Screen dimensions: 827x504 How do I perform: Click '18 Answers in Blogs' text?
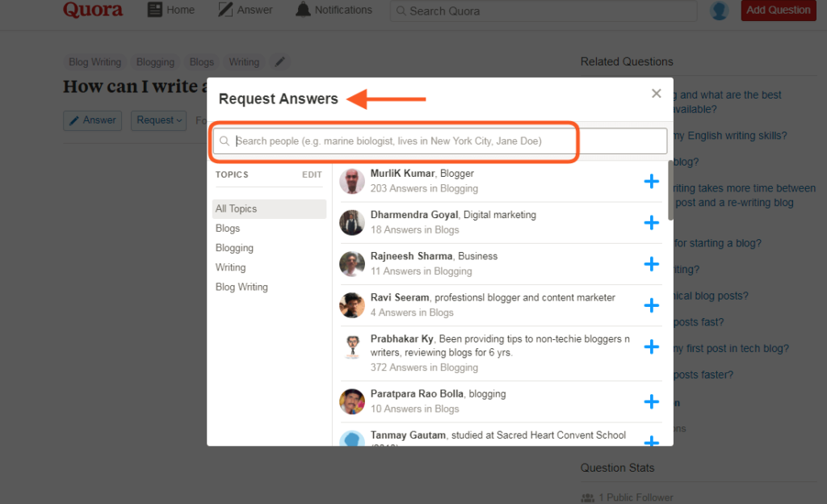point(414,230)
